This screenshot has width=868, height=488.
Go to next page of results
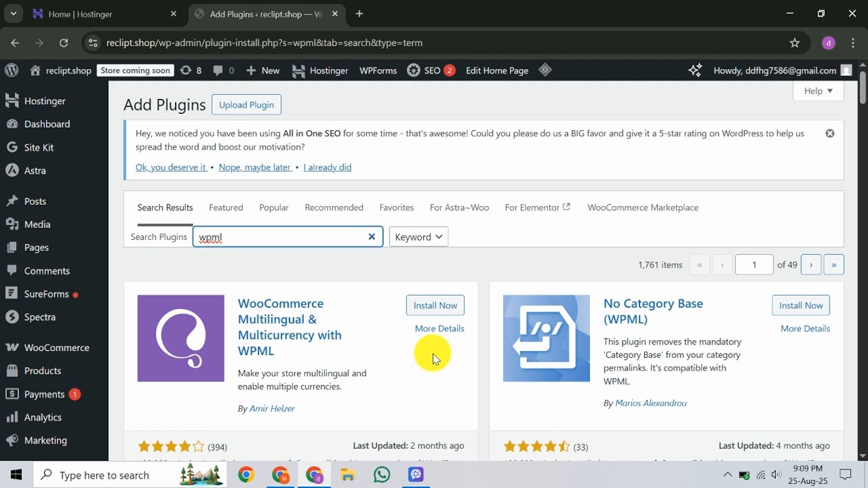tap(811, 264)
